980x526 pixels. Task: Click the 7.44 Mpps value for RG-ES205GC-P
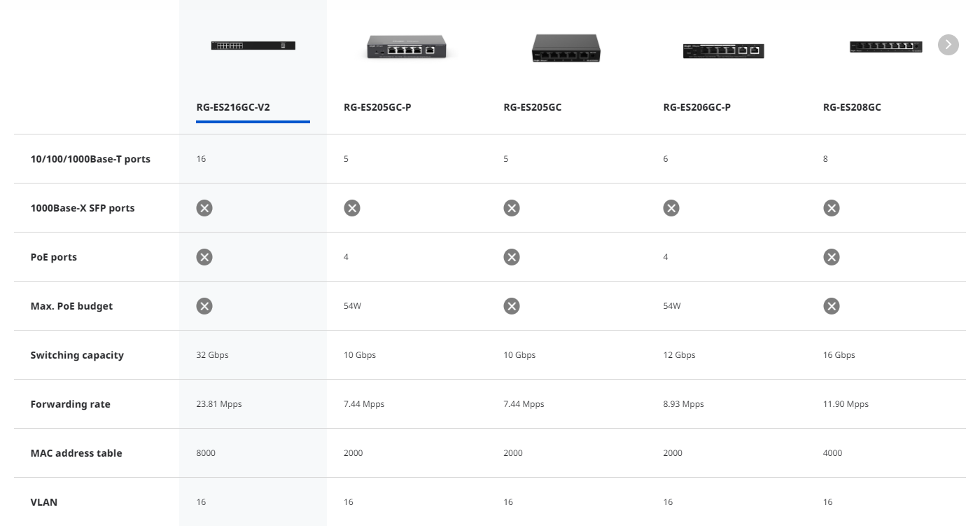[364, 404]
